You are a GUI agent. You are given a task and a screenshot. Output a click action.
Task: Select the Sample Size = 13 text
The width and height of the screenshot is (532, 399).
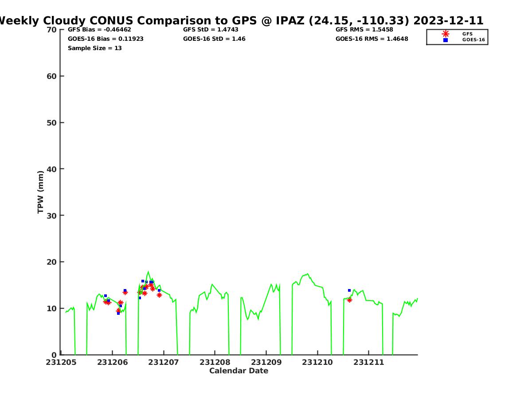[x=94, y=48]
